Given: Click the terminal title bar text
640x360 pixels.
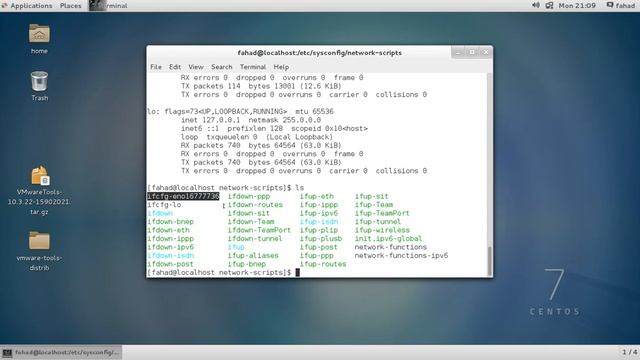Looking at the screenshot, I should pos(320,53).
